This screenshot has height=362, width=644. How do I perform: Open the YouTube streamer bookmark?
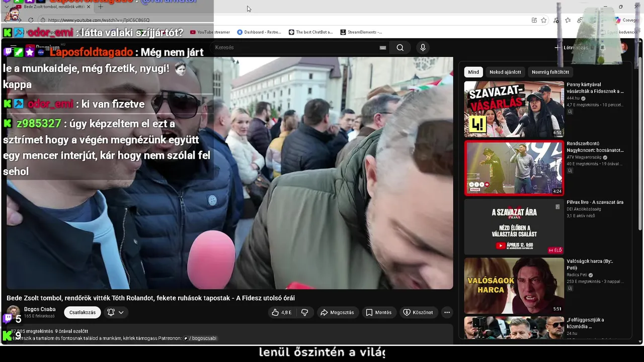[210, 32]
